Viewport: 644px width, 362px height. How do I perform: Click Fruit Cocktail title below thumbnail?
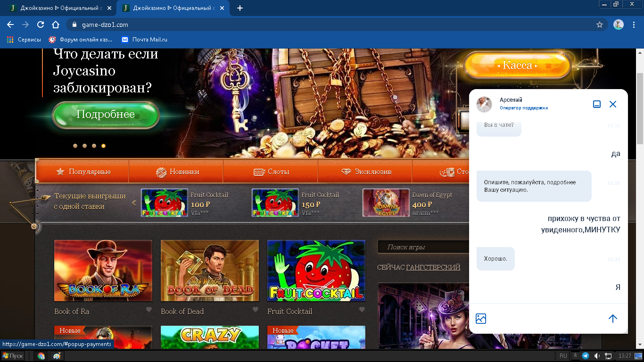click(290, 311)
